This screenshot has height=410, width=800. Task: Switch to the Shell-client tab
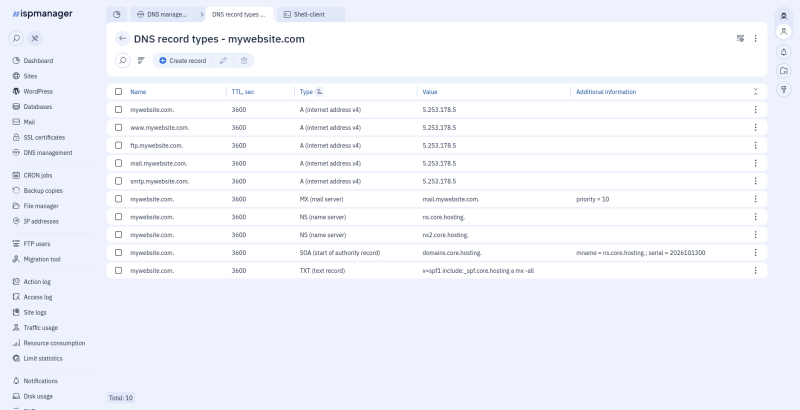(310, 14)
